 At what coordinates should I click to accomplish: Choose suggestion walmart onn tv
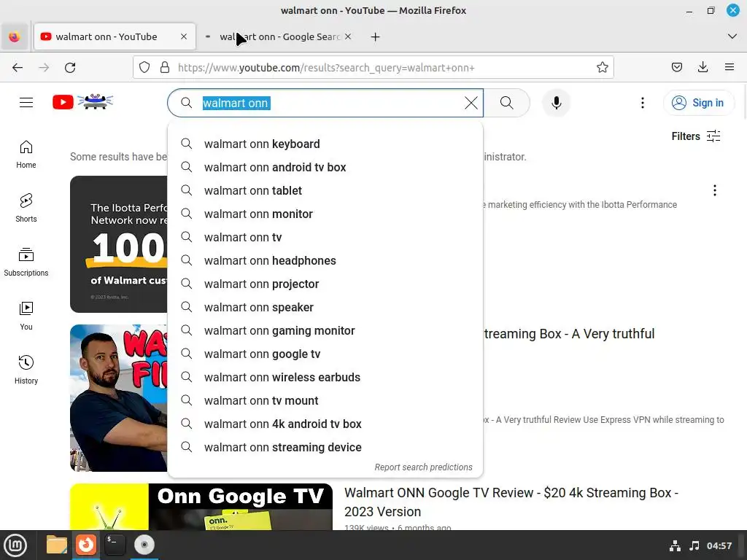tap(325, 237)
